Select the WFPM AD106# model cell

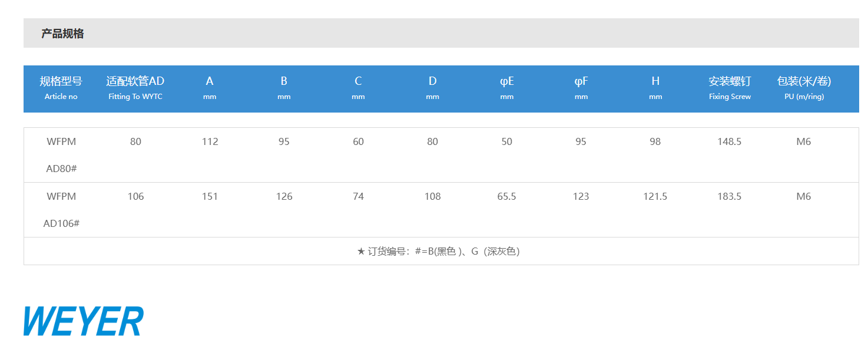(61, 210)
